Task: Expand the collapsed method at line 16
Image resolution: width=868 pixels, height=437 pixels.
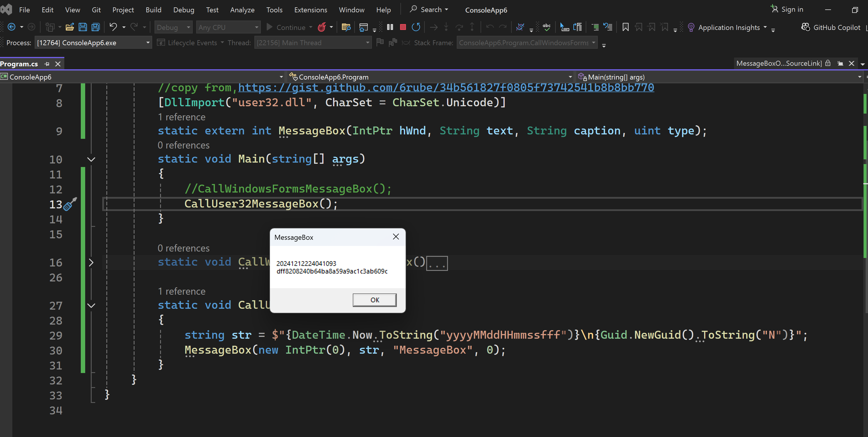Action: click(x=91, y=262)
